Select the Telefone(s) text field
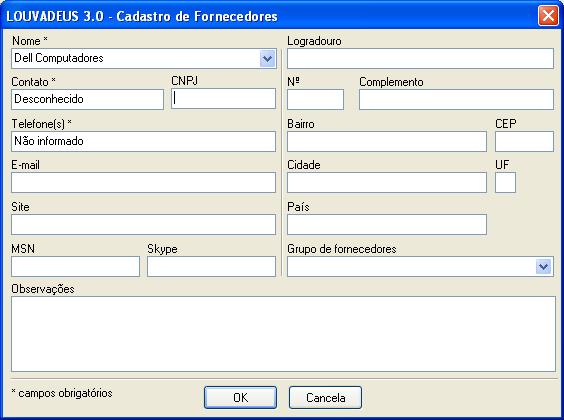This screenshot has width=564, height=420. coord(144,141)
